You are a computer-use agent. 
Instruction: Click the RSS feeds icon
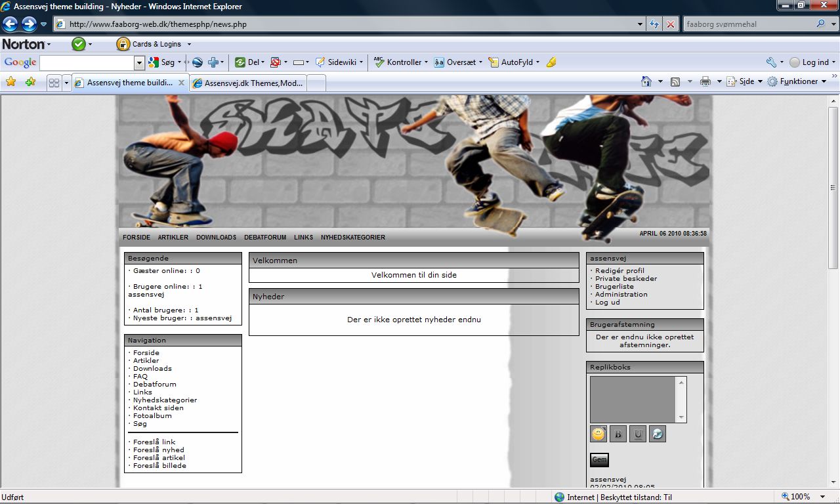[675, 81]
